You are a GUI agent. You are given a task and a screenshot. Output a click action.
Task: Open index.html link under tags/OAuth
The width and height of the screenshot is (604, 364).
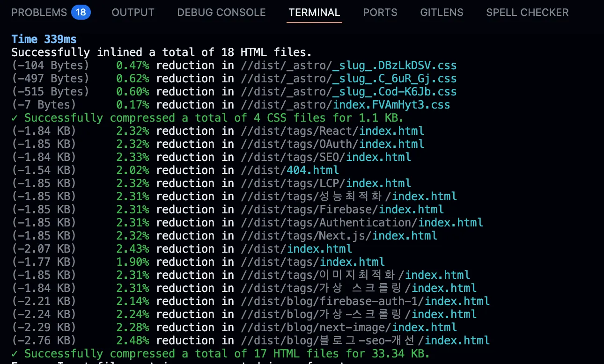click(x=391, y=144)
